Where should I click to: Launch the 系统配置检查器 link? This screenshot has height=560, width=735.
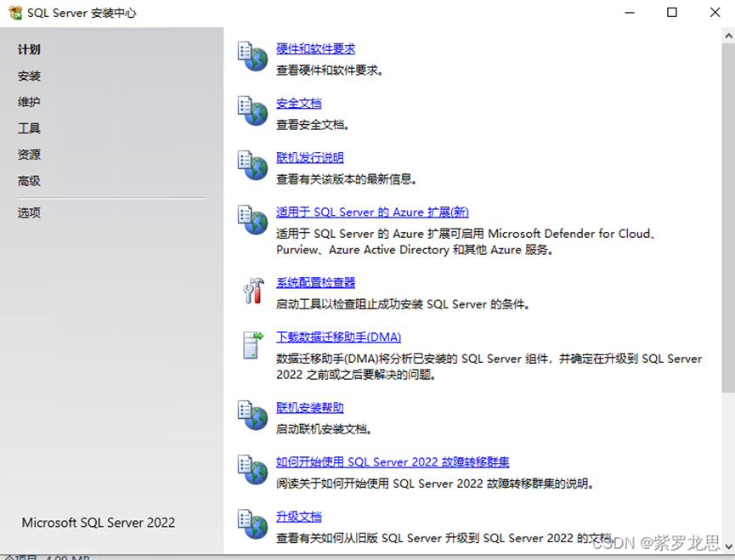click(x=315, y=283)
